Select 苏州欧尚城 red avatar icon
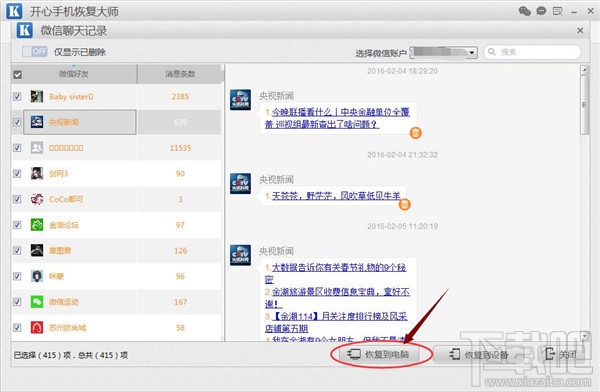This screenshot has height=392, width=600. coord(37,327)
